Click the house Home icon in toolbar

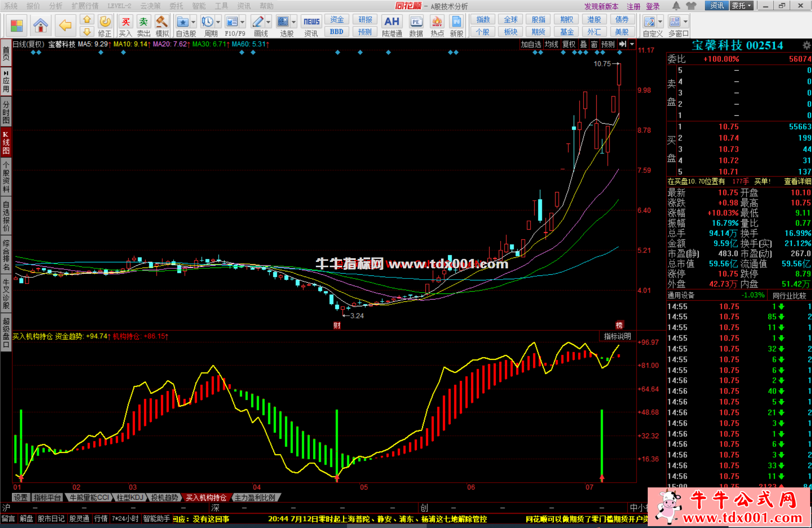pyautogui.click(x=41, y=26)
